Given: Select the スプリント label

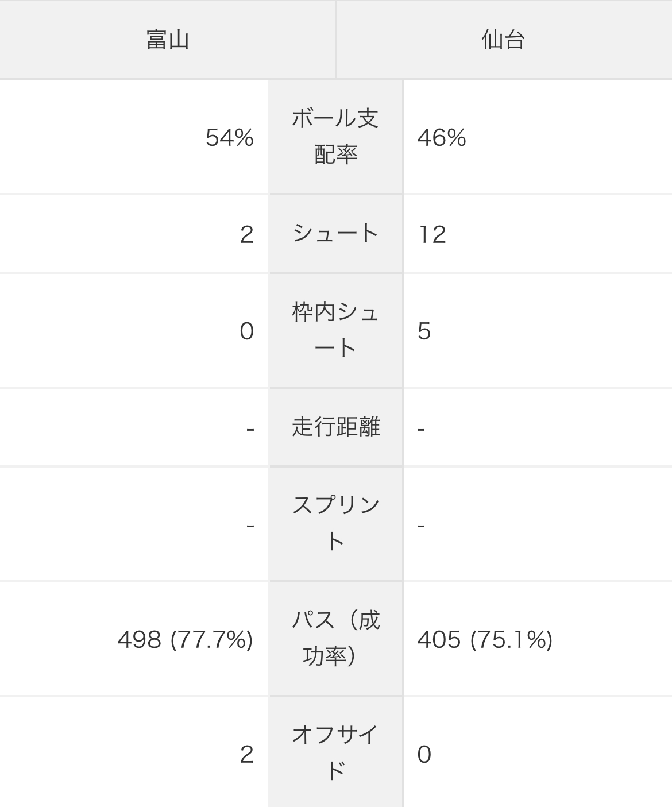Looking at the screenshot, I should [336, 524].
